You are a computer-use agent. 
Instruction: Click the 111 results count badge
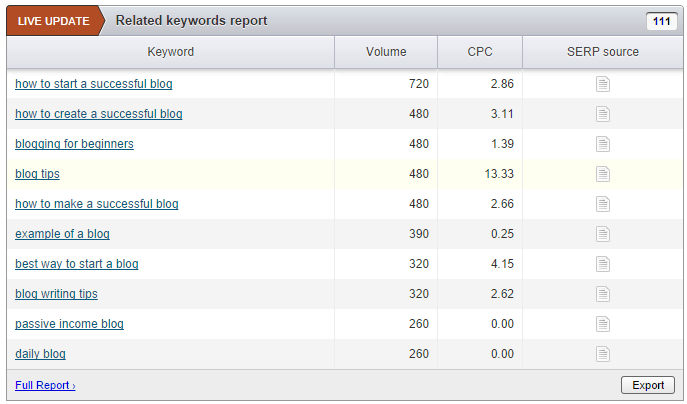pyautogui.click(x=662, y=21)
